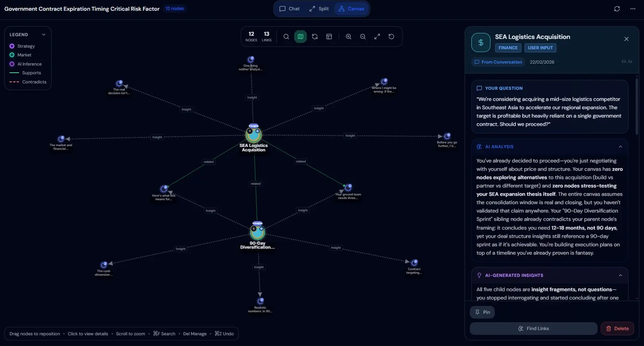Click the red Delete button
Screen dimensions: 644x346
[x=617, y=329]
